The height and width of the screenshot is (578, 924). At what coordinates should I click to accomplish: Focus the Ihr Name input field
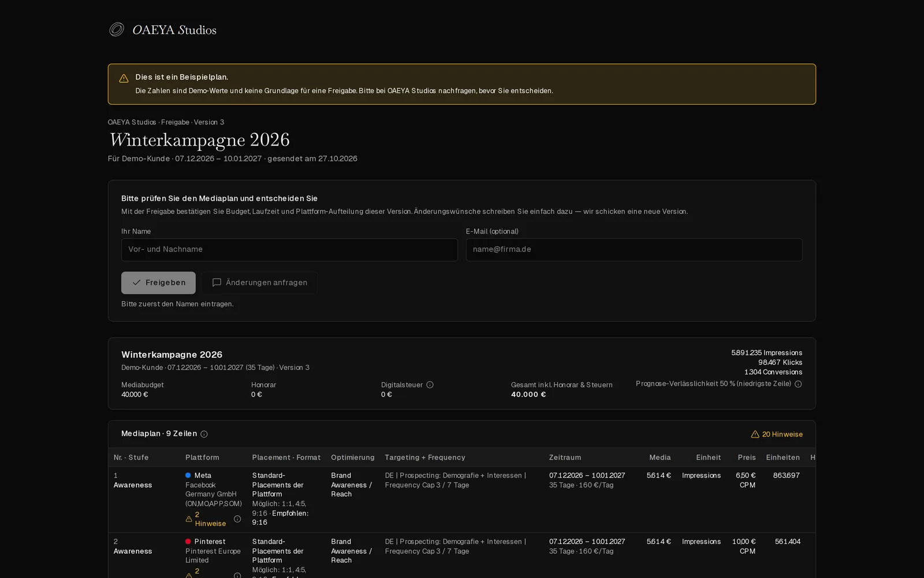289,250
